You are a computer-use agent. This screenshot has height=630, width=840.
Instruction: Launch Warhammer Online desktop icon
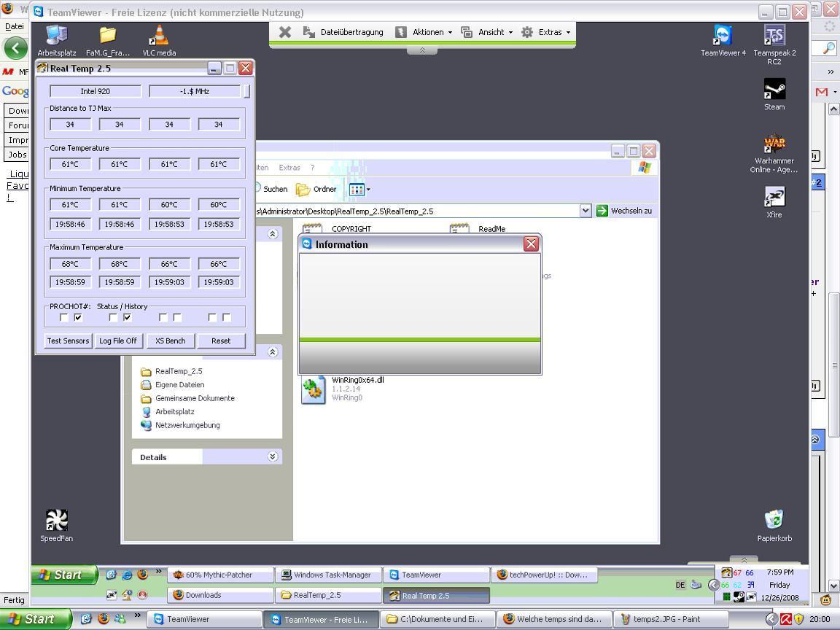[x=774, y=152]
